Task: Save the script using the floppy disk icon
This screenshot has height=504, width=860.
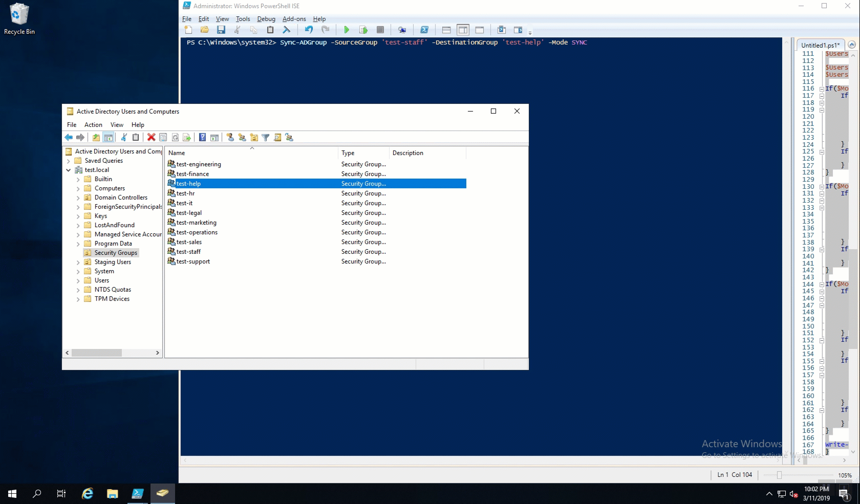Action: coord(221,30)
